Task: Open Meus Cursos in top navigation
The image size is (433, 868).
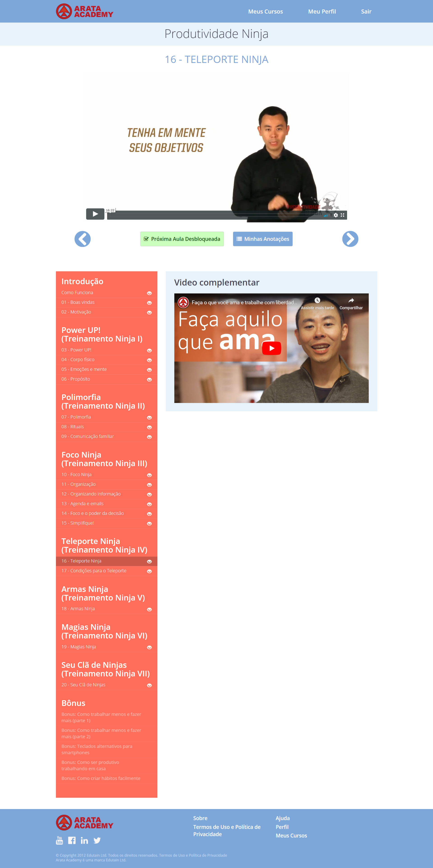Action: 265,12
